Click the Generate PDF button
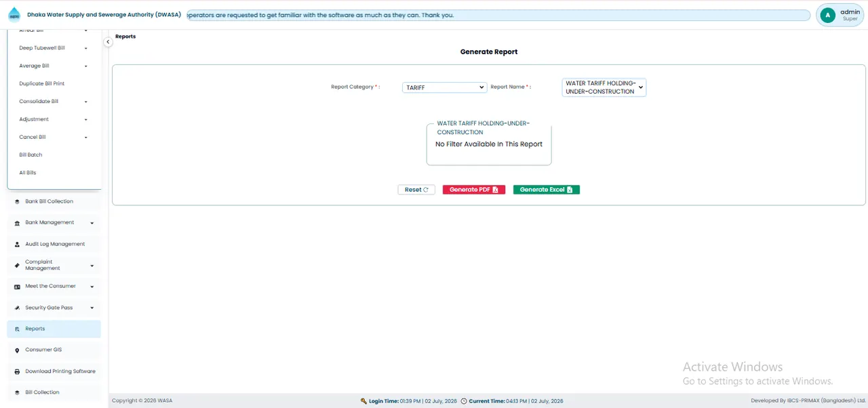 [474, 190]
